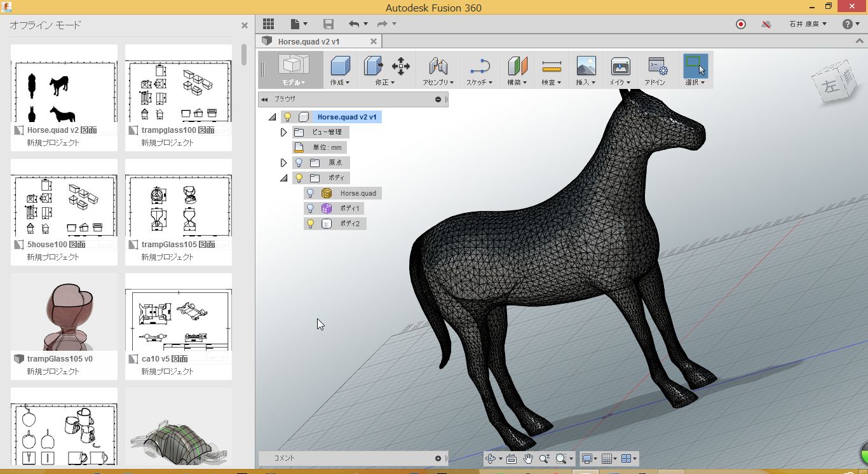Hide ボディ2 via its light bulb
868x474 pixels.
click(310, 224)
